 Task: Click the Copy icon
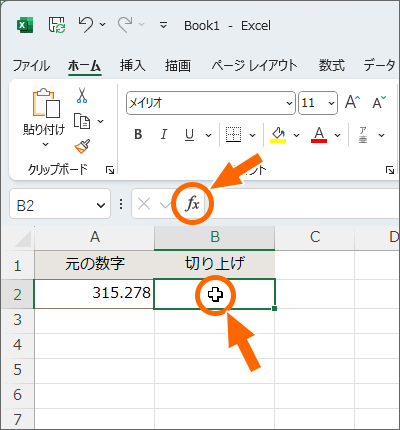(x=82, y=121)
